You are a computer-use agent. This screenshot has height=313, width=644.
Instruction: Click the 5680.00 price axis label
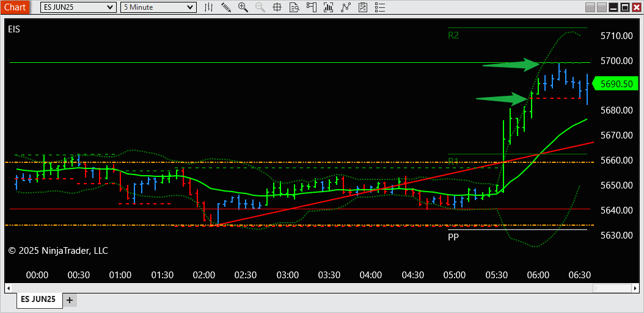pyautogui.click(x=617, y=110)
